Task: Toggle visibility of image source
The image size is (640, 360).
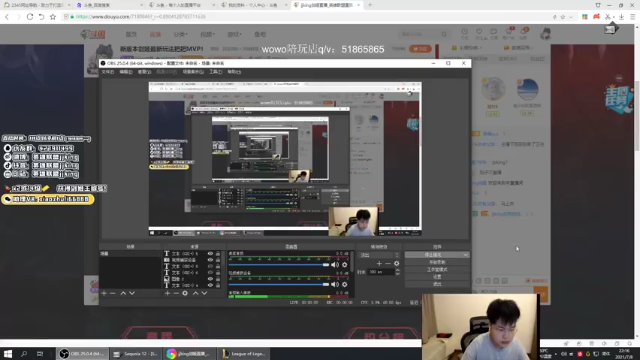Action: point(210,279)
